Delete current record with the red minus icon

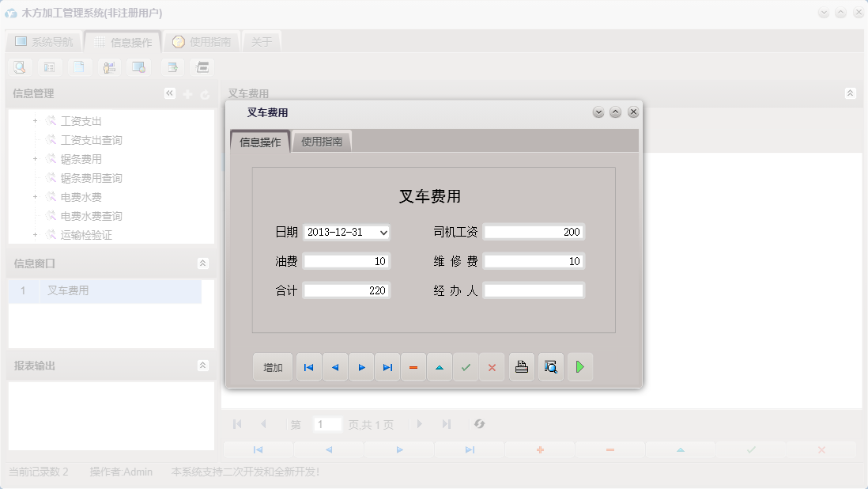(x=413, y=366)
